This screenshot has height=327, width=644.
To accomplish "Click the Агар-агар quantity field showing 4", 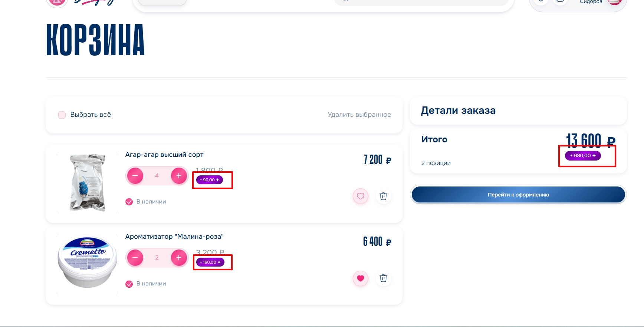I will coord(157,176).
